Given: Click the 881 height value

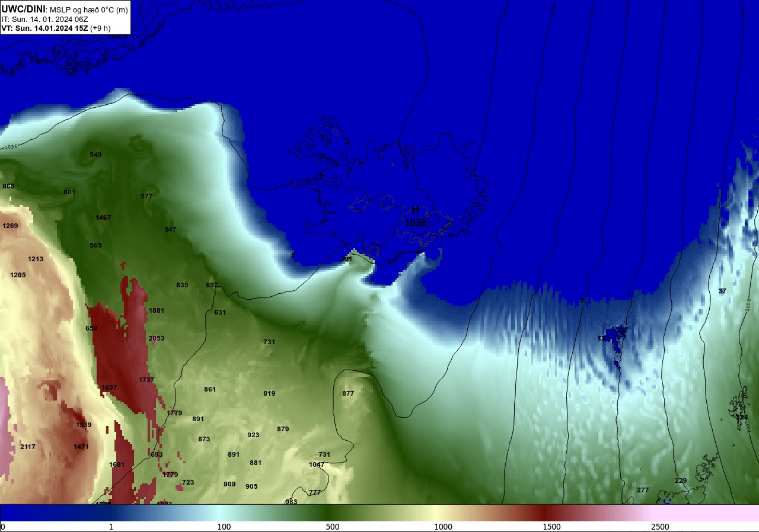Looking at the screenshot, I should (x=256, y=463).
